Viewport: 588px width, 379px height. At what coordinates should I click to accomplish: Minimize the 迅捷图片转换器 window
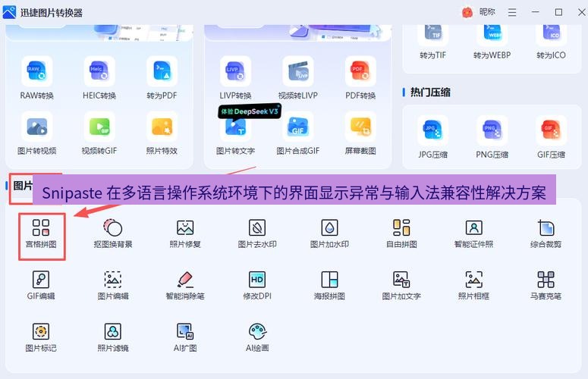point(536,12)
